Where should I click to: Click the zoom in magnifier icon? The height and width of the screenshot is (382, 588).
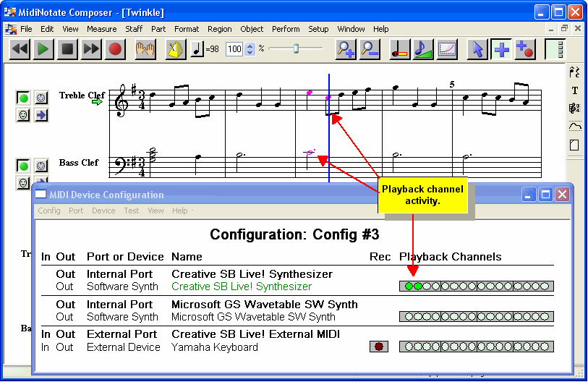345,49
